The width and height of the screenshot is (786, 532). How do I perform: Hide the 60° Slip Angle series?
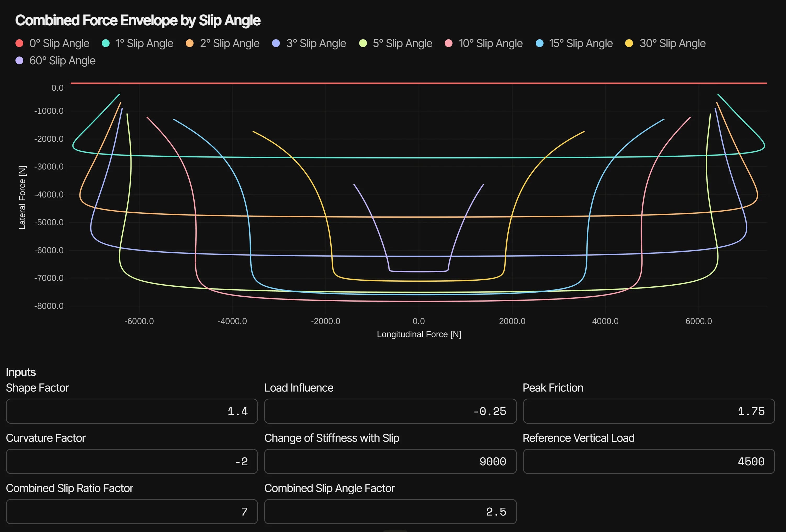pyautogui.click(x=56, y=61)
